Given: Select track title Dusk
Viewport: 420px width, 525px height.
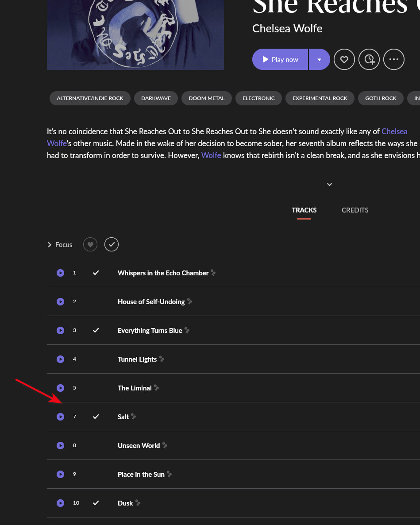Looking at the screenshot, I should pyautogui.click(x=125, y=504).
